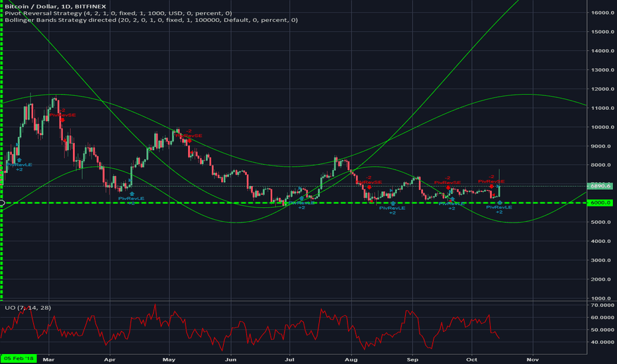Click the 14000.0 price axis label
This screenshot has width=617, height=364.
pos(602,51)
